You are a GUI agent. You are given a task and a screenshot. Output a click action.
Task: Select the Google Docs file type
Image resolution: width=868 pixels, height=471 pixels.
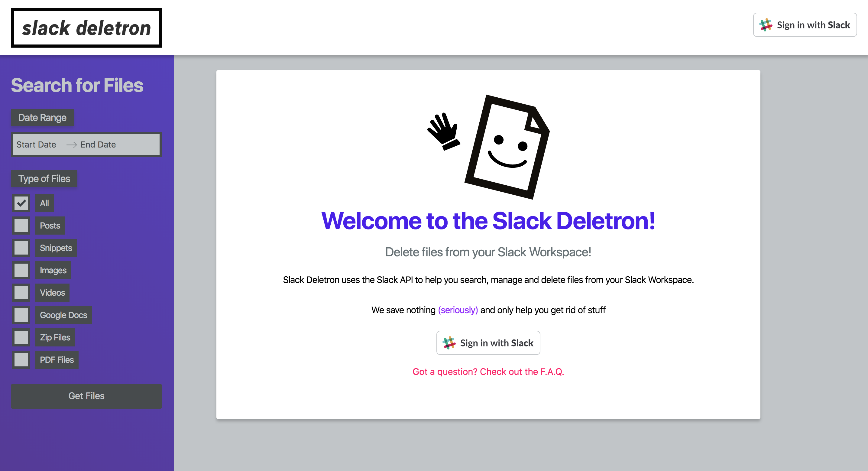tap(20, 315)
